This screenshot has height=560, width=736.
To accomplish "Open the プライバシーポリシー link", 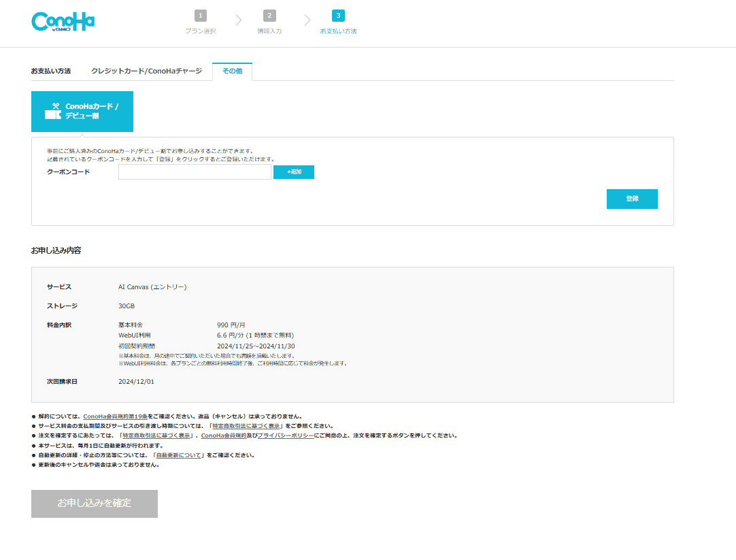I will click(x=286, y=435).
